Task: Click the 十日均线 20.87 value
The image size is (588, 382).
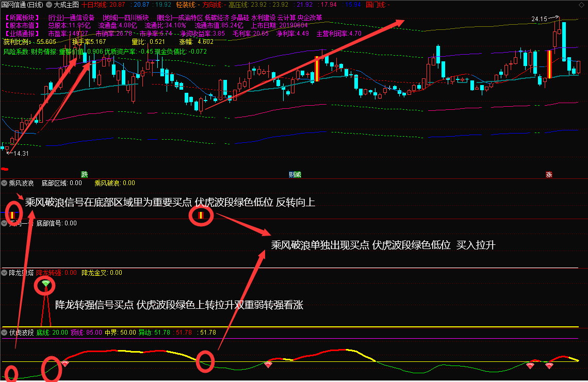Action: click(104, 5)
